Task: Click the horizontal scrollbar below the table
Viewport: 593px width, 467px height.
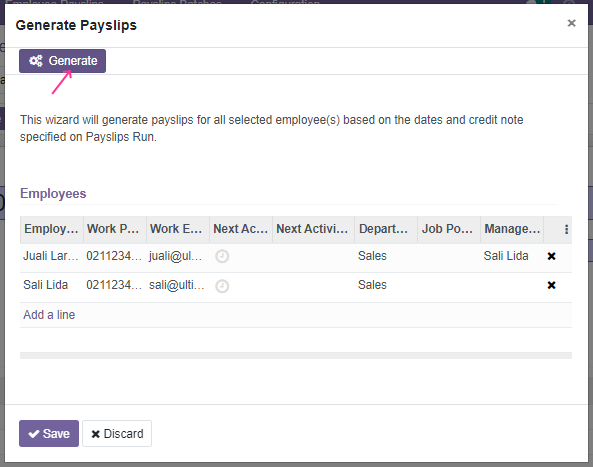Action: 296,355
